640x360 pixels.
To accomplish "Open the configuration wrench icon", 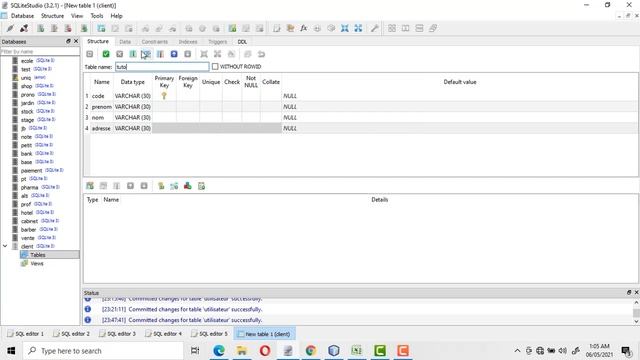I will pos(374,28).
